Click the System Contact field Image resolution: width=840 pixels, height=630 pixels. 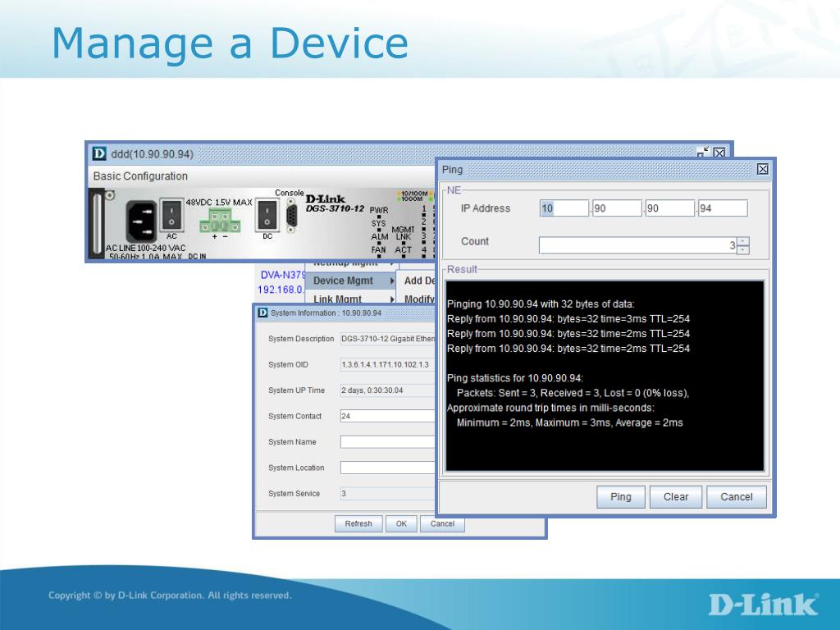[388, 416]
